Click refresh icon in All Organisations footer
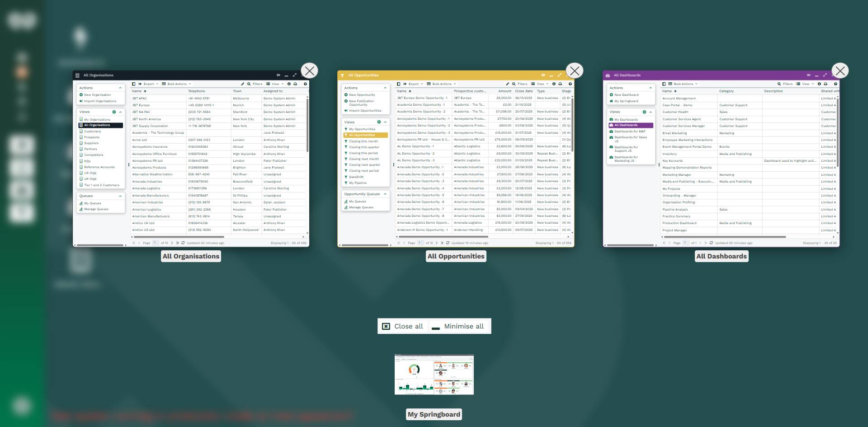This screenshot has width=868, height=427. point(183,243)
